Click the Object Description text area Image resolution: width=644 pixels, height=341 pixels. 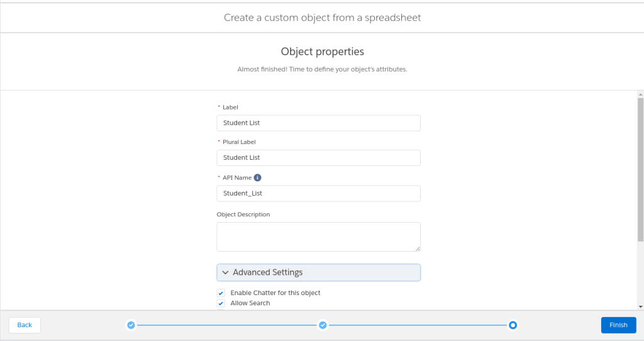point(318,237)
